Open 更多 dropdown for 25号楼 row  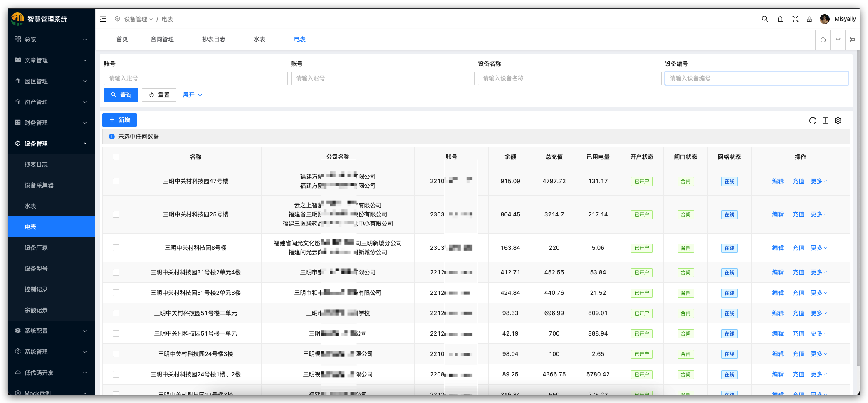click(819, 214)
